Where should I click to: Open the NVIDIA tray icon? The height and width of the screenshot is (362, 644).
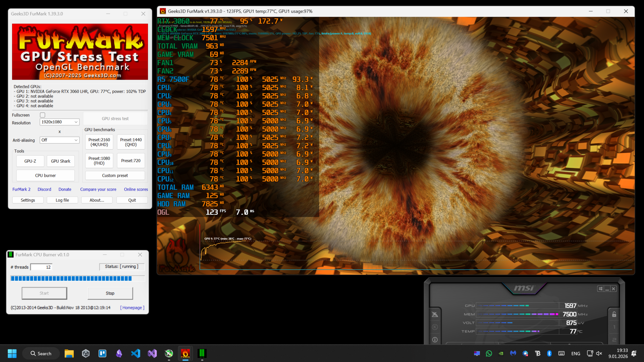[x=501, y=353]
